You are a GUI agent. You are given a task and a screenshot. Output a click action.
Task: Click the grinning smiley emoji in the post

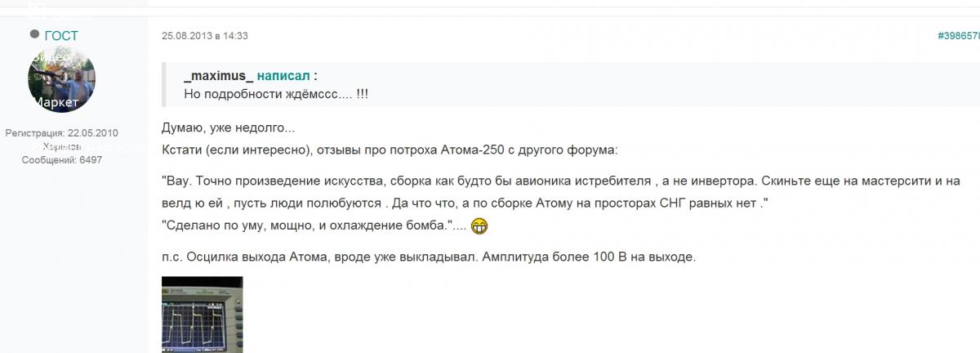tap(479, 226)
